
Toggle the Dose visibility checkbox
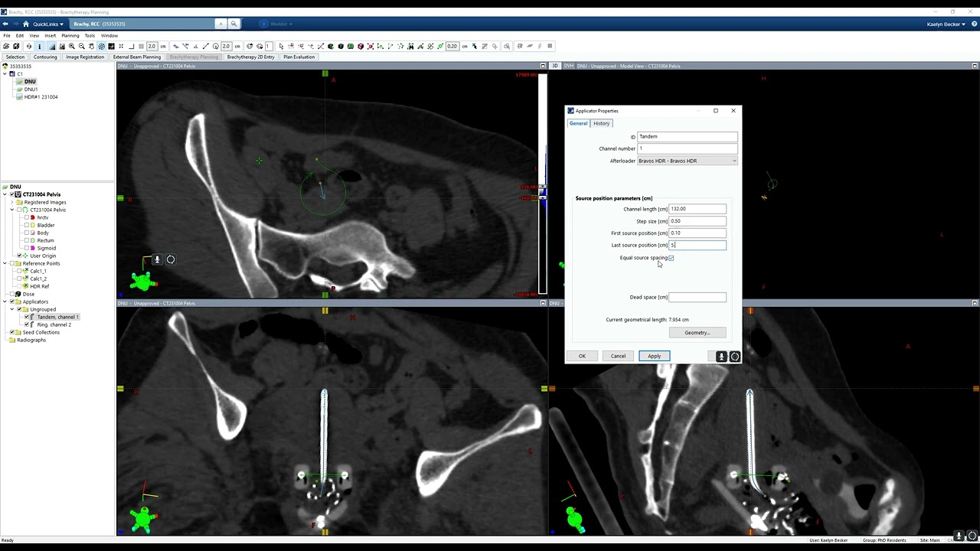(x=11, y=294)
